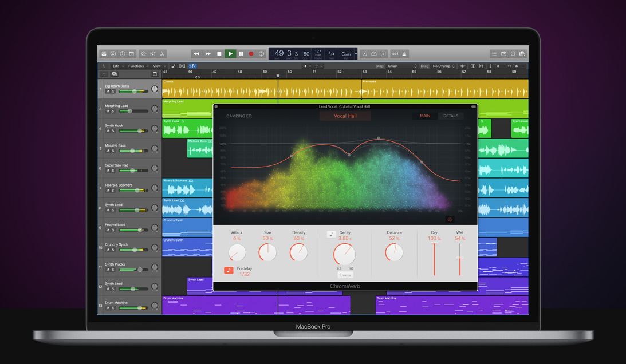The width and height of the screenshot is (626, 364).
Task: Click the Rewind transport button
Action: (x=196, y=53)
